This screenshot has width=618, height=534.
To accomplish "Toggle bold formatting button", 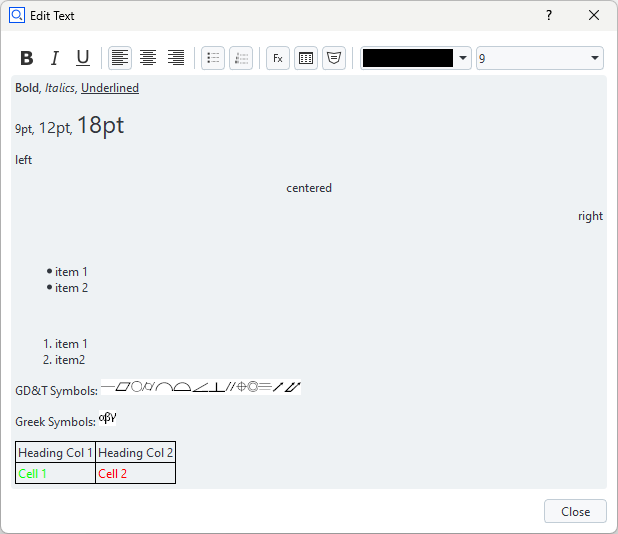I will point(27,58).
